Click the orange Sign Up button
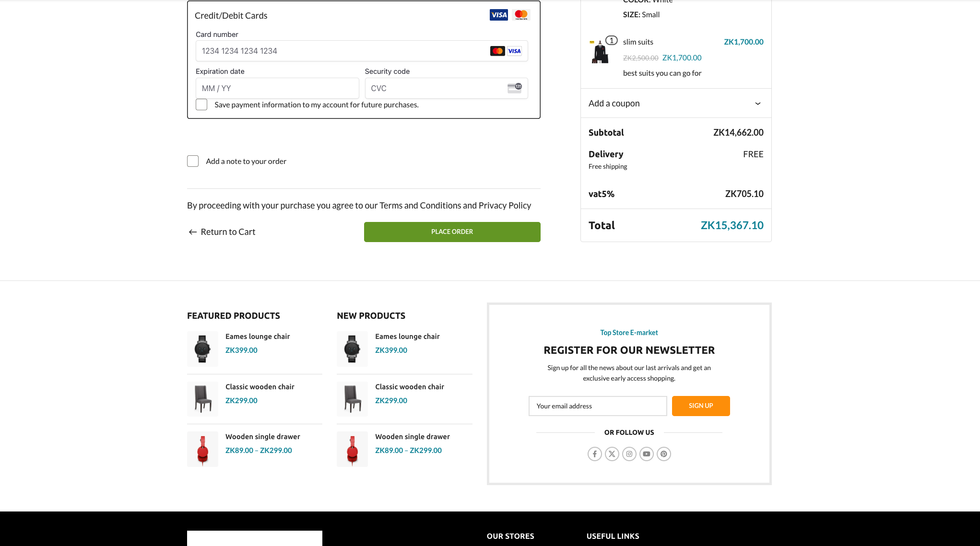 (700, 406)
